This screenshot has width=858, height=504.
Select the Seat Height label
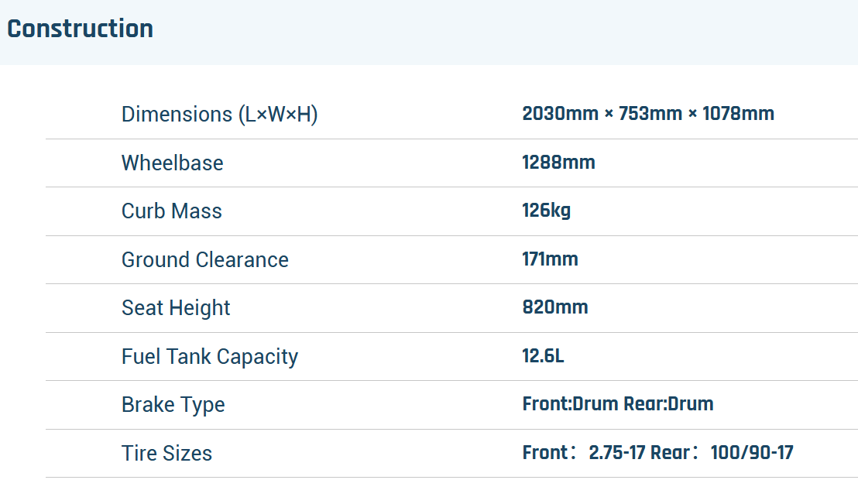pyautogui.click(x=176, y=308)
